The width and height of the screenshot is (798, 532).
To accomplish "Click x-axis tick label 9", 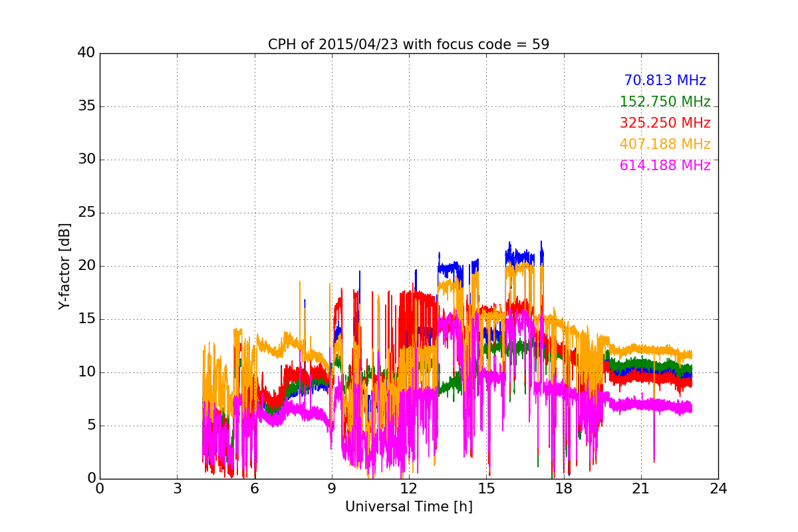I will (x=332, y=489).
